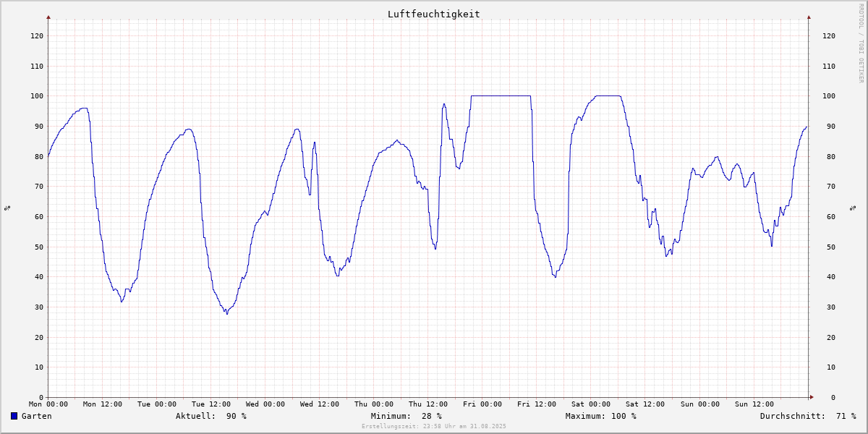Click the 80 label on right axis

tap(832, 156)
